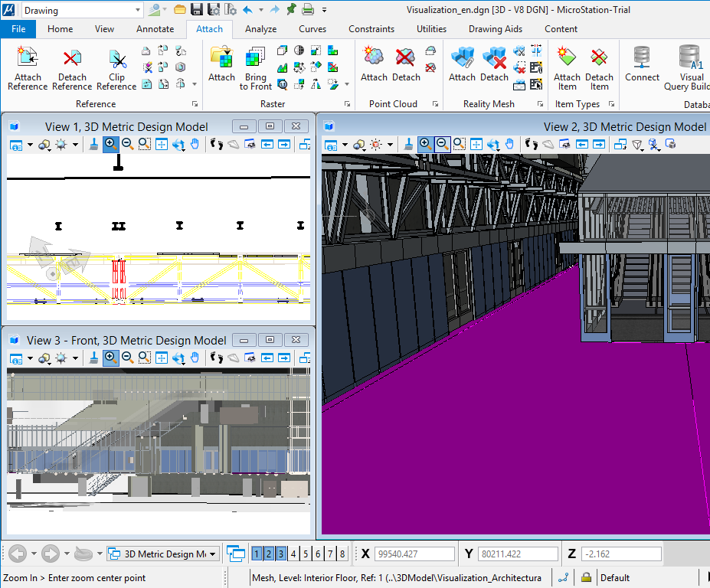
Task: Click the Detach Reference tool
Action: [72, 68]
